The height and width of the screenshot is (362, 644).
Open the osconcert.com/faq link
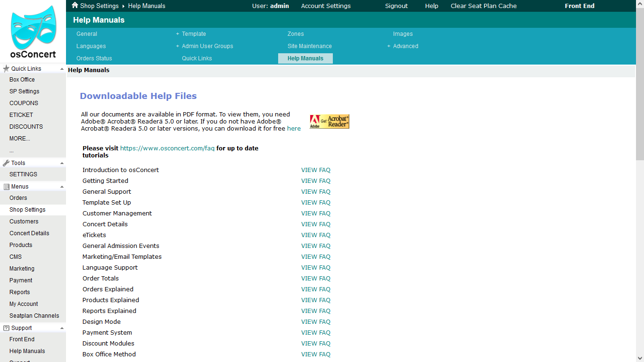(167, 148)
